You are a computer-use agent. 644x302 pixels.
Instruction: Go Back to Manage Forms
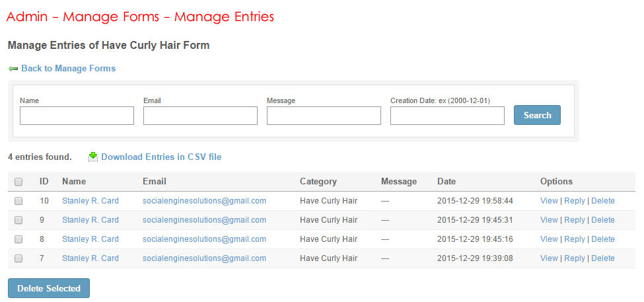coord(68,69)
